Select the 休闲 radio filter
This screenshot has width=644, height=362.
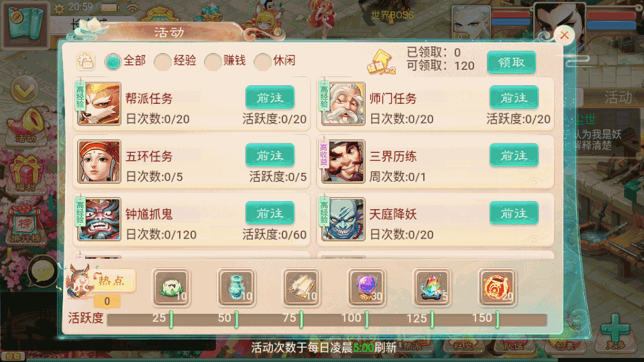[275, 61]
